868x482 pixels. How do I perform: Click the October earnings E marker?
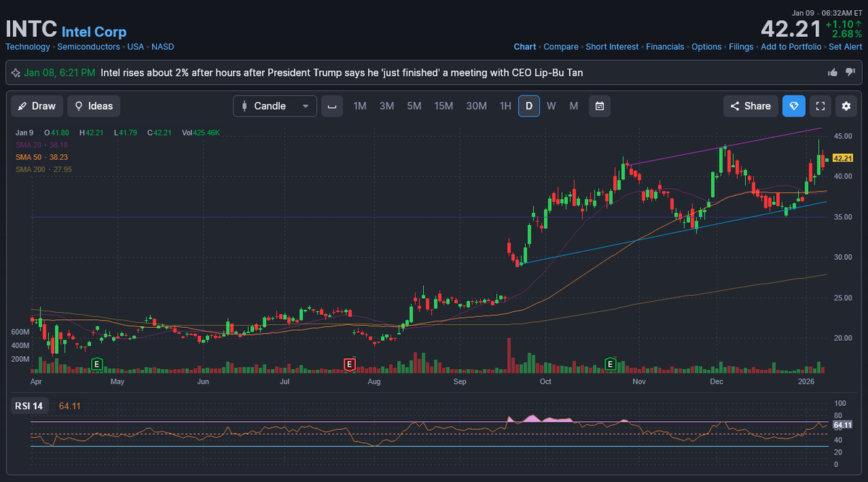(610, 363)
